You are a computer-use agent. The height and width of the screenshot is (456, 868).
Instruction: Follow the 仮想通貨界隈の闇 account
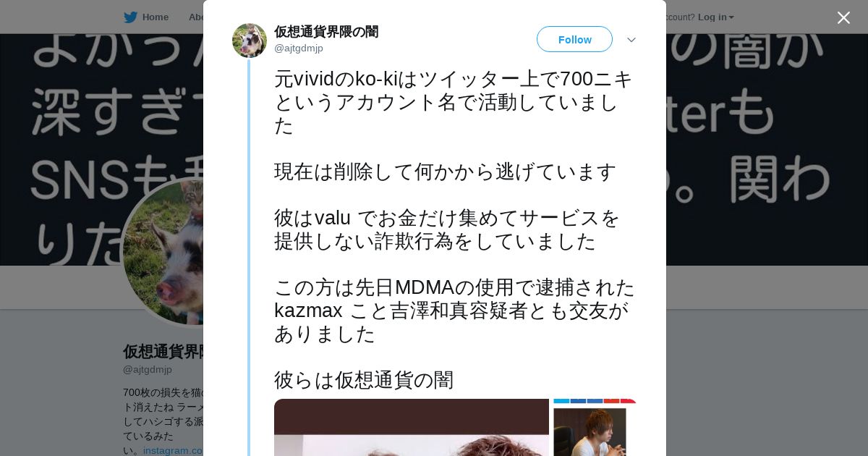574,39
